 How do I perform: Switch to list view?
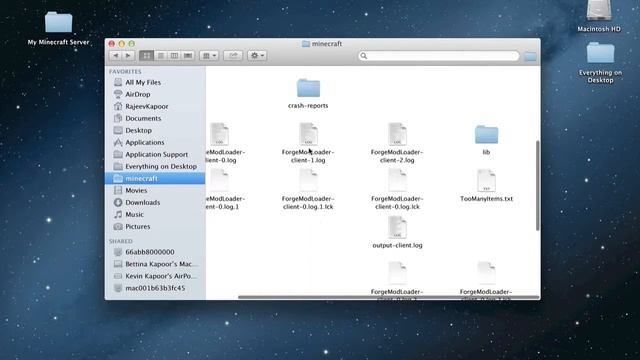161,56
